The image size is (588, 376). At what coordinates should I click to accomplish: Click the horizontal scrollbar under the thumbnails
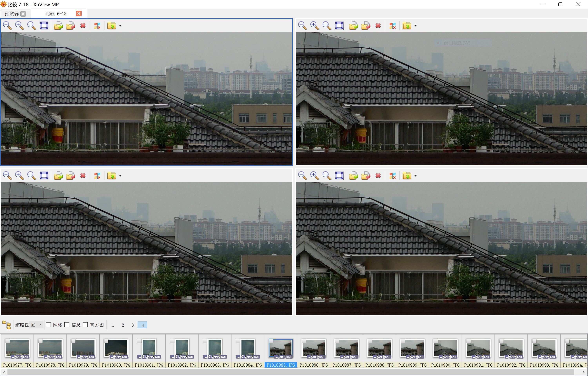pos(293,372)
